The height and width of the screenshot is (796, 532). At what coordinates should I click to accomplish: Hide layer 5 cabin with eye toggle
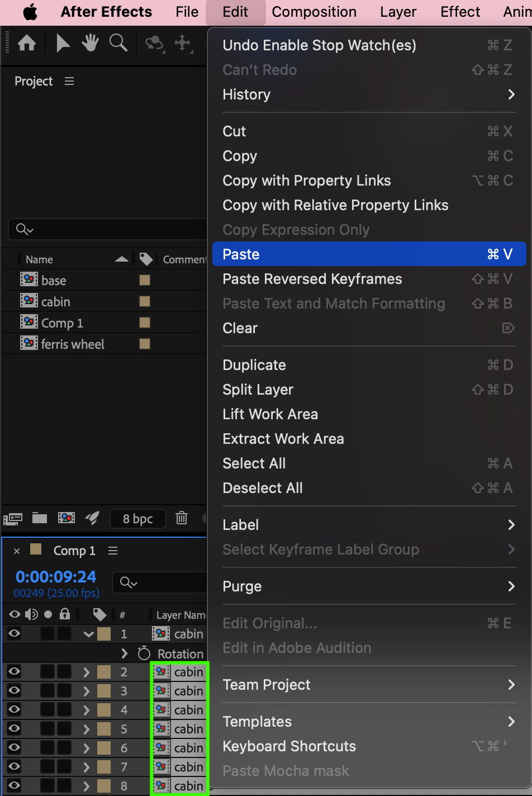coord(14,728)
